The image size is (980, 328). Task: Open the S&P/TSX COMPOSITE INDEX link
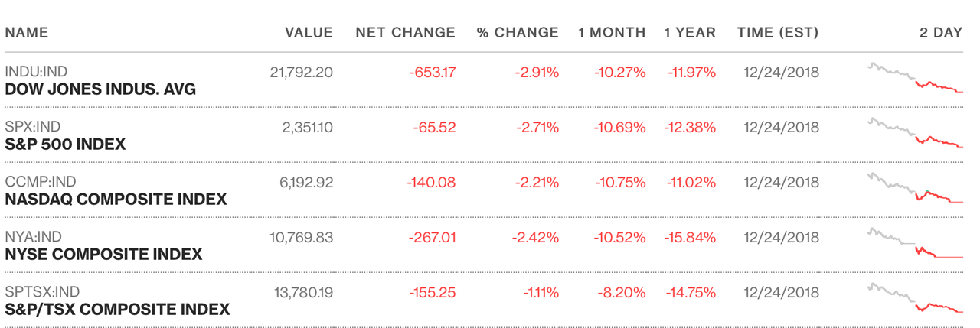point(117,310)
